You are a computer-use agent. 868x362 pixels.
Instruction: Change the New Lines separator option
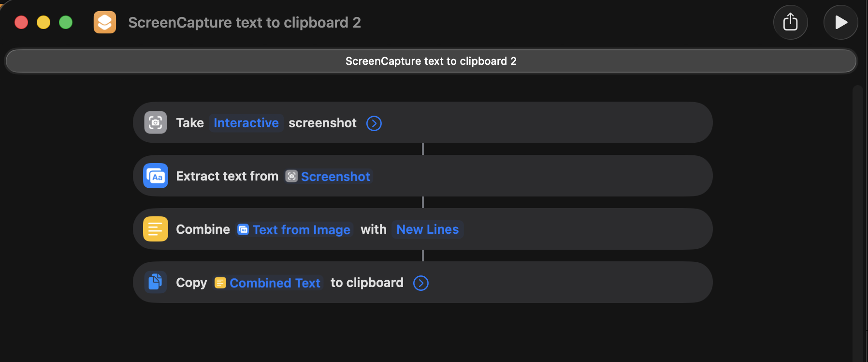427,229
